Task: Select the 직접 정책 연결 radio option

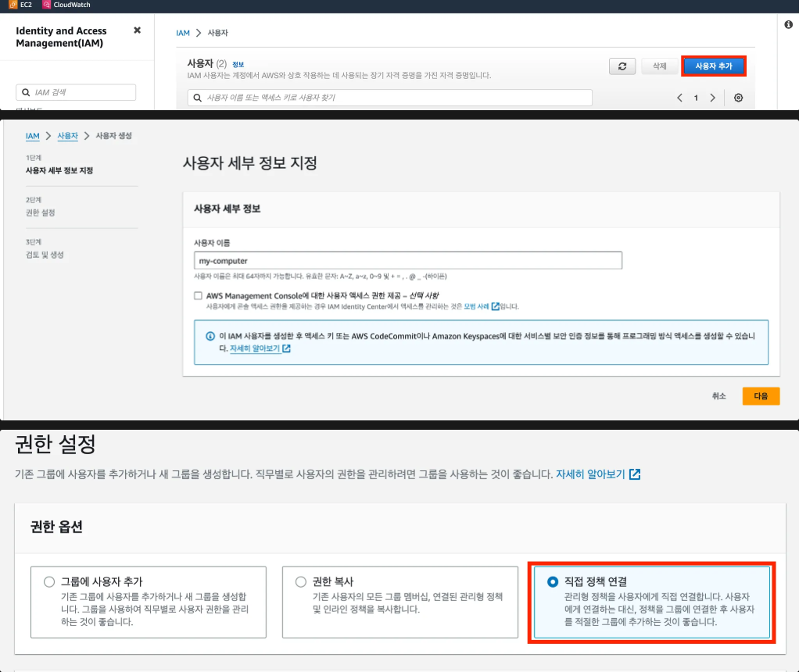Action: pos(553,582)
